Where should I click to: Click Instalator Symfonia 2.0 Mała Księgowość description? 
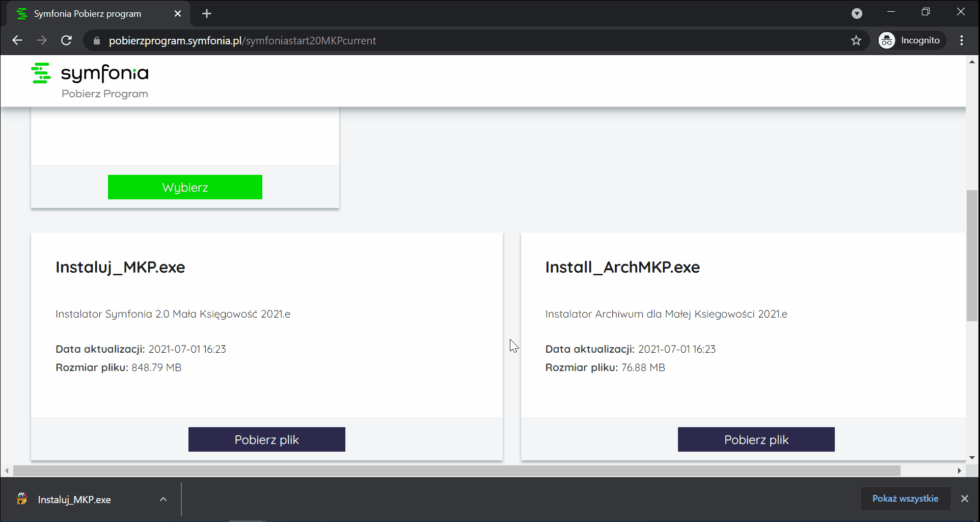173,314
